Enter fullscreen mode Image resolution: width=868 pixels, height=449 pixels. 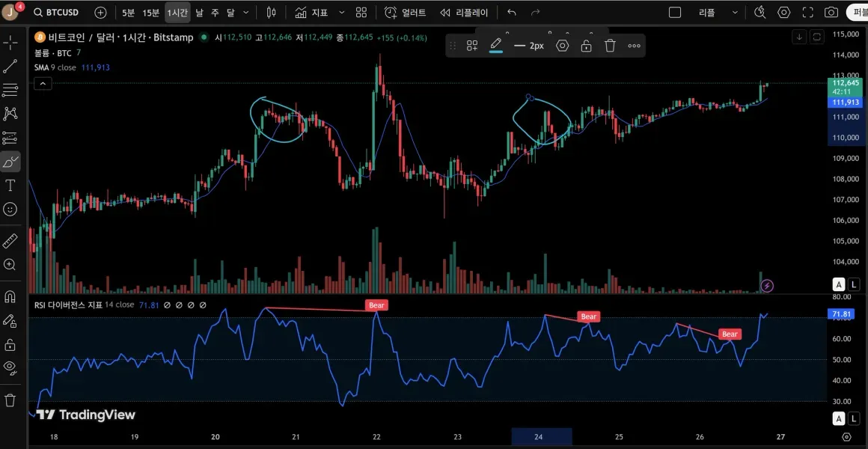pos(807,12)
